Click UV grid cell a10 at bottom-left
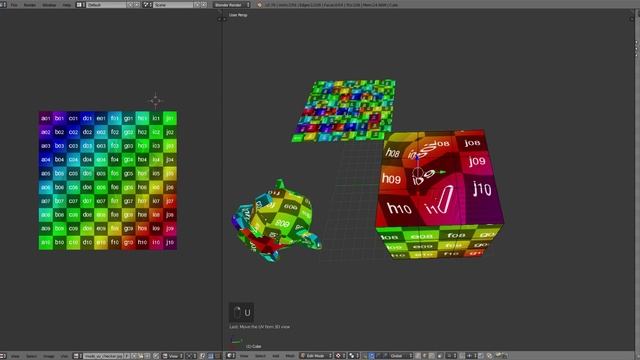This screenshot has height=360, width=640. pos(46,242)
